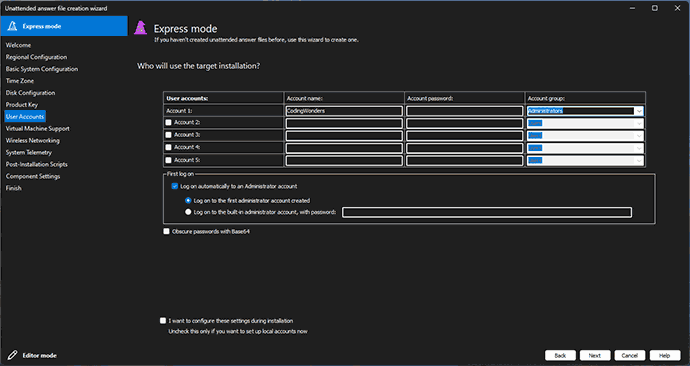Click the purple wizard icon beside Express mode title

pos(140,28)
